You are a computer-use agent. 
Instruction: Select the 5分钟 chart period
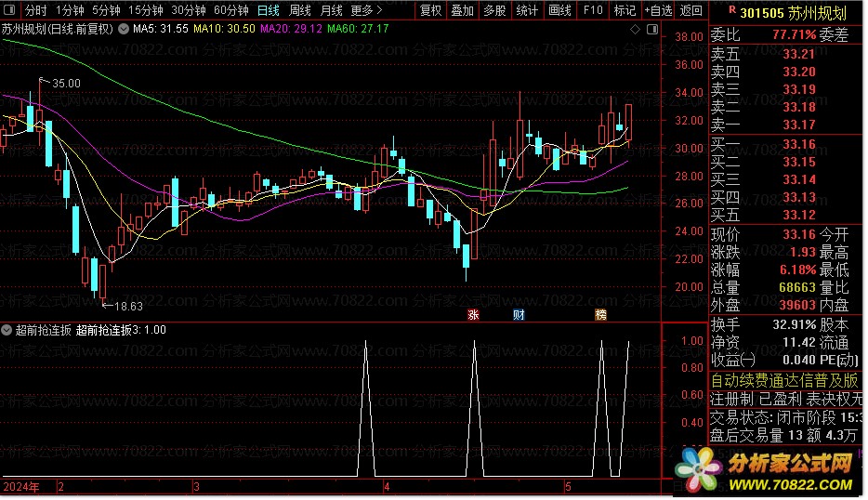(106, 10)
